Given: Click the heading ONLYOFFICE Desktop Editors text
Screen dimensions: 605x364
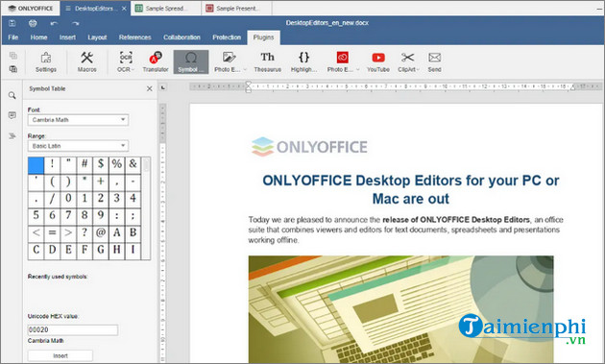Looking at the screenshot, I should 411,189.
